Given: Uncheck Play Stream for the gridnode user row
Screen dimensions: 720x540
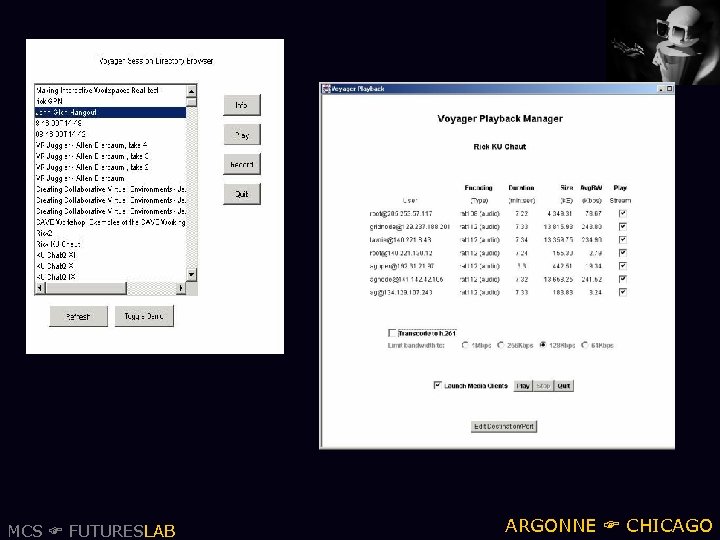Looking at the screenshot, I should click(623, 226).
